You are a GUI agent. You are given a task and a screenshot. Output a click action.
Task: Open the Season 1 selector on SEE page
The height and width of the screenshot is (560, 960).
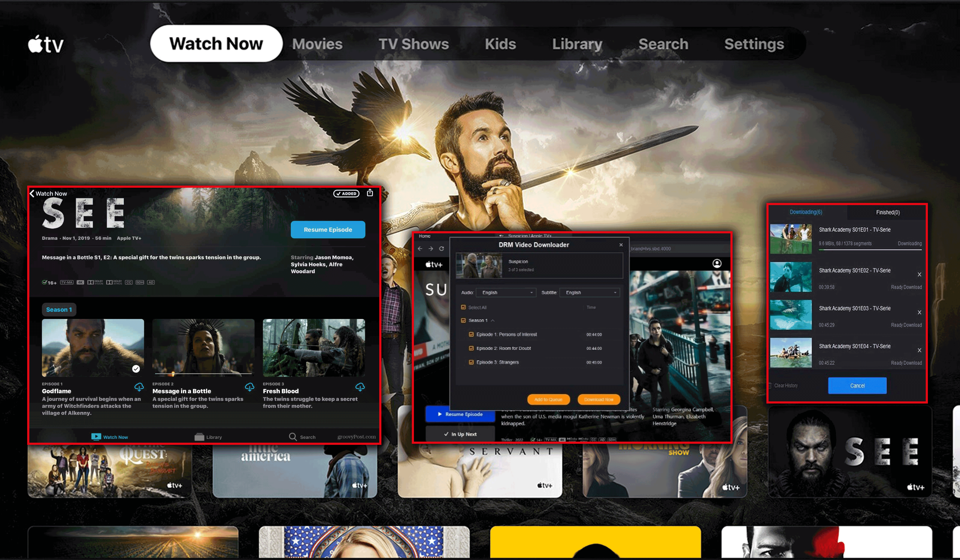(x=59, y=310)
